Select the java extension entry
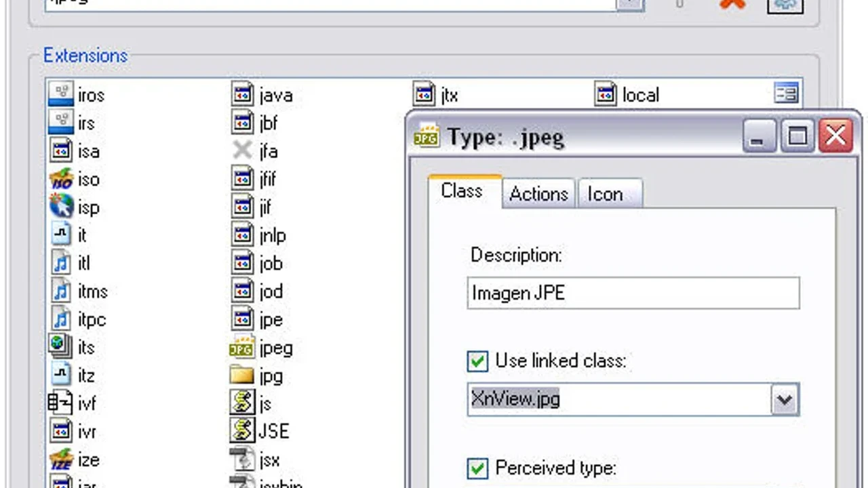The width and height of the screenshot is (868, 488). pyautogui.click(x=275, y=95)
